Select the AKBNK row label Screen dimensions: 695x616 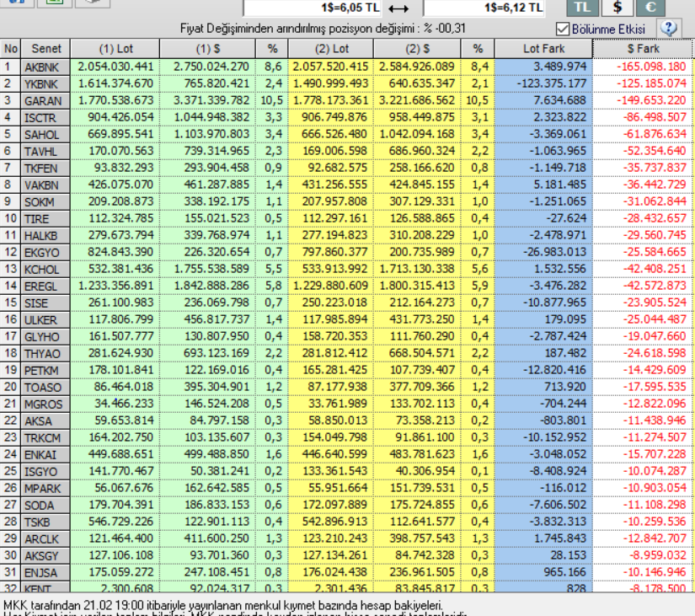coord(45,67)
